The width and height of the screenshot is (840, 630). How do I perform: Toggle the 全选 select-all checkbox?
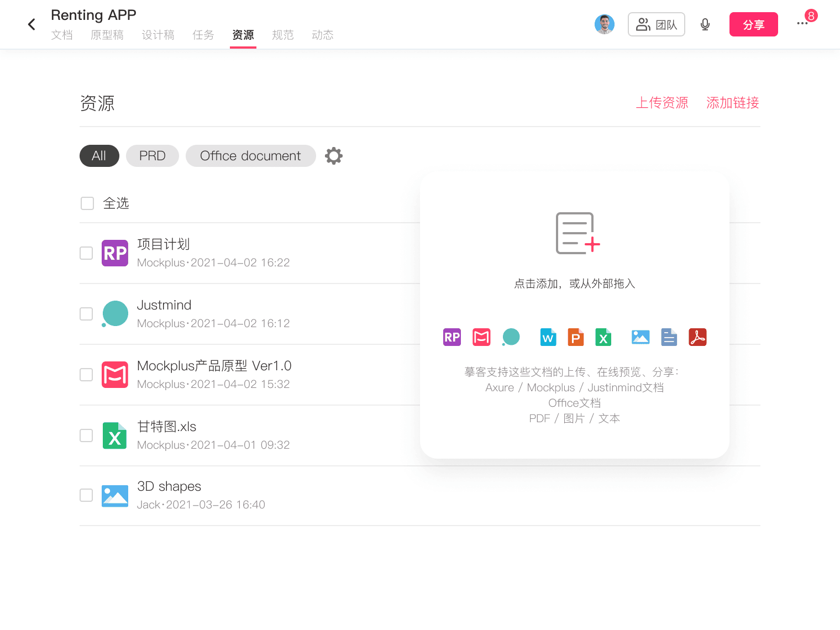(x=87, y=203)
